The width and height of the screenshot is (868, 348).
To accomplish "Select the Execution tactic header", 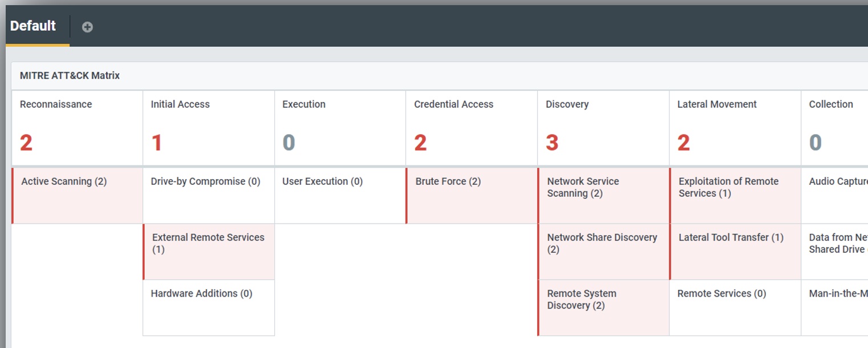I will pyautogui.click(x=340, y=128).
